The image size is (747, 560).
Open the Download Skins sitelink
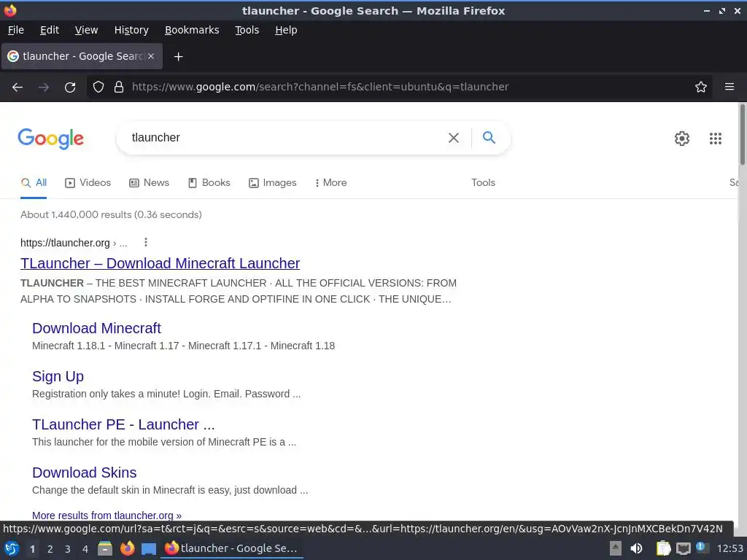(85, 472)
